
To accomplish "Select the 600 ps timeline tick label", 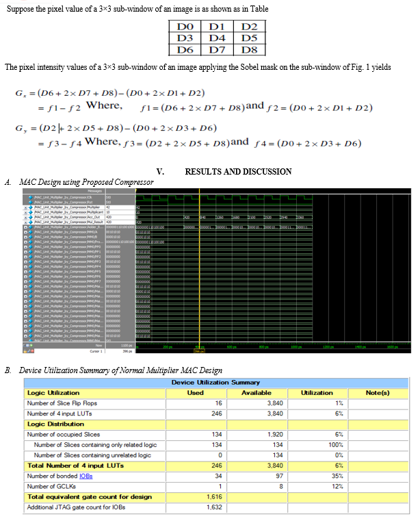I will click(x=231, y=347).
